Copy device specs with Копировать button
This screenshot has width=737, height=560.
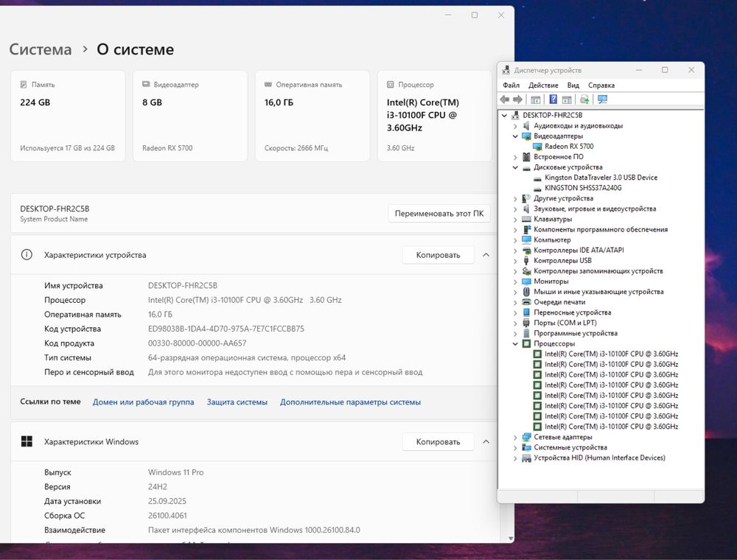pos(438,255)
